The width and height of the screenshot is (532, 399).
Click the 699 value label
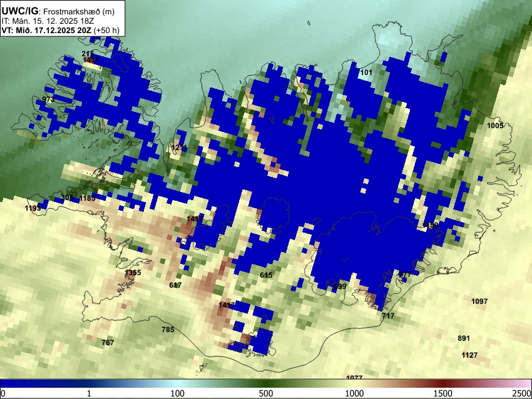click(x=340, y=286)
